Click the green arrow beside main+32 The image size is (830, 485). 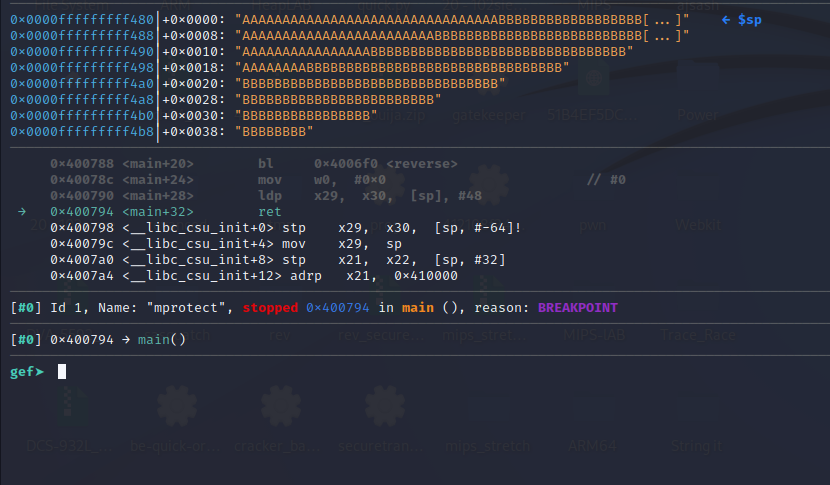click(x=22, y=212)
